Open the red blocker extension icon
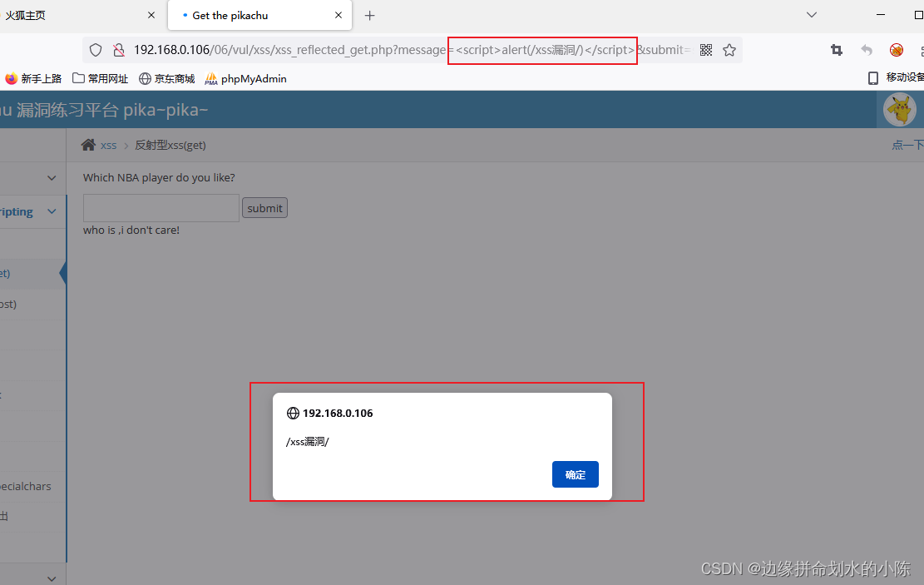The width and height of the screenshot is (924, 585). pos(897,50)
